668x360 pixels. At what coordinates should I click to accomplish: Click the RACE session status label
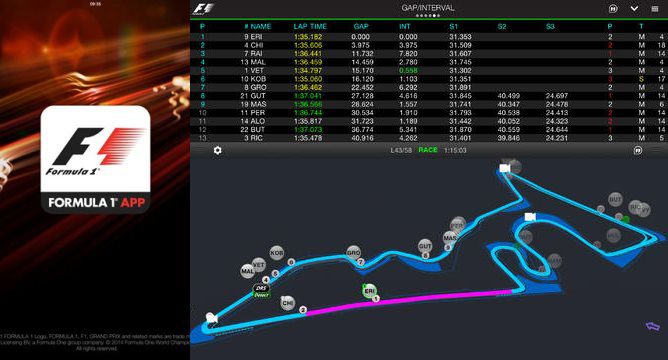pyautogui.click(x=428, y=150)
